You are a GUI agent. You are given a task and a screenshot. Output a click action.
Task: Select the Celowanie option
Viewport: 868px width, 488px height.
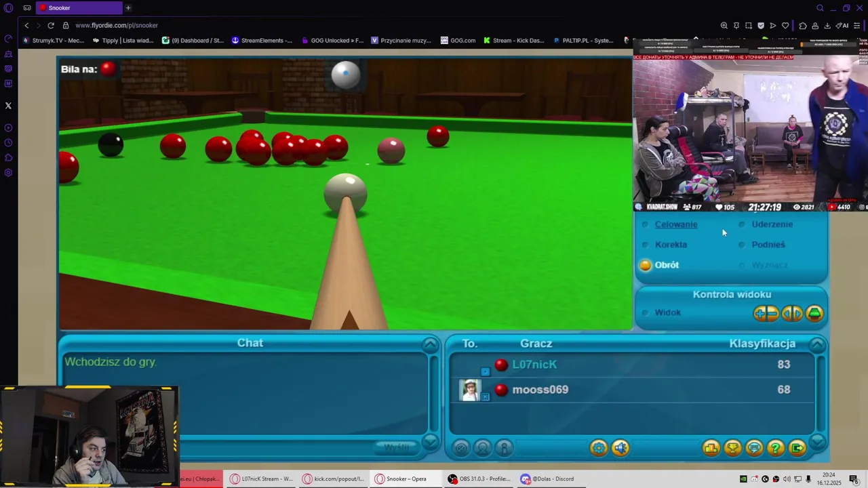pyautogui.click(x=675, y=224)
